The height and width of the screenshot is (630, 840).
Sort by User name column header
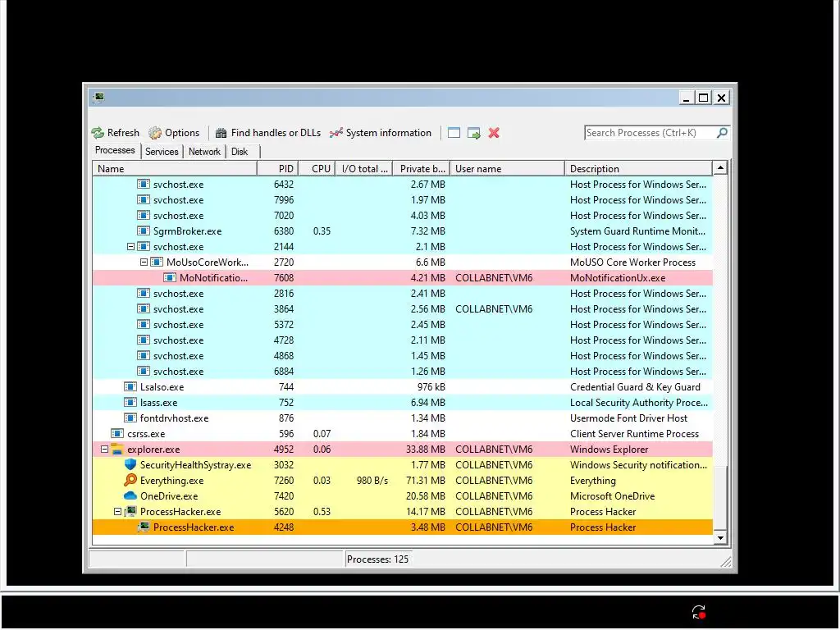[507, 169]
